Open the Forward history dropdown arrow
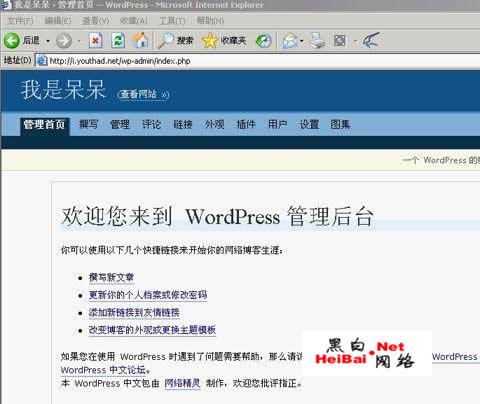Image resolution: width=480 pixels, height=404 pixels. pyautogui.click(x=79, y=41)
